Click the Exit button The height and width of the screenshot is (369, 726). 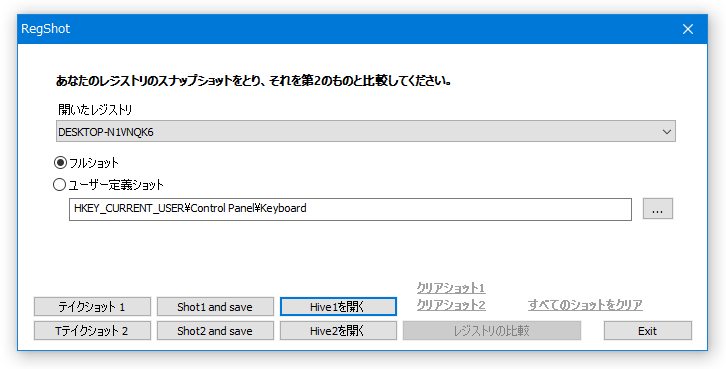point(648,331)
